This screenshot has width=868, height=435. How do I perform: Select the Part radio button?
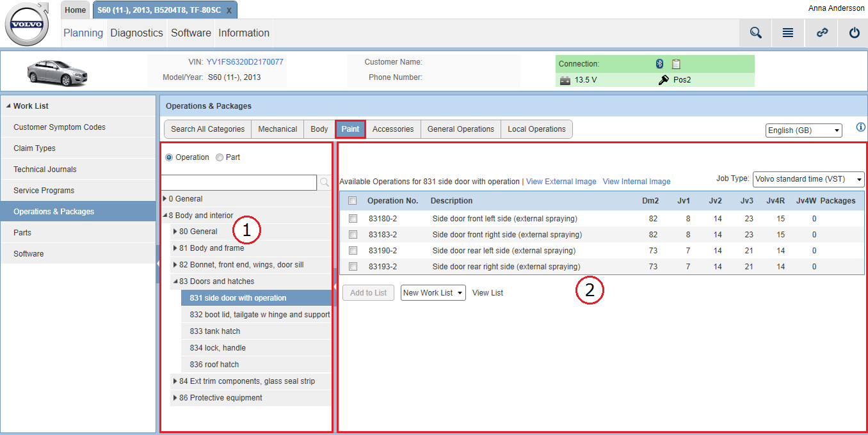point(220,157)
